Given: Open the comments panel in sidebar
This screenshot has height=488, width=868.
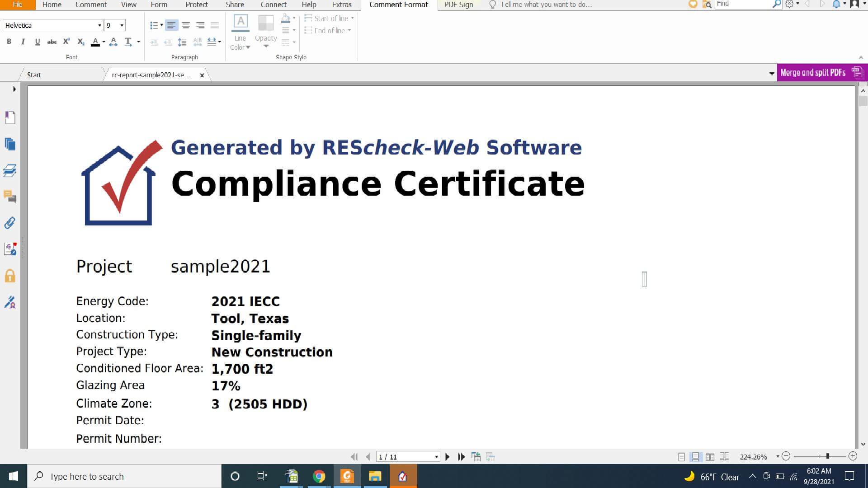Looking at the screenshot, I should click(x=10, y=197).
